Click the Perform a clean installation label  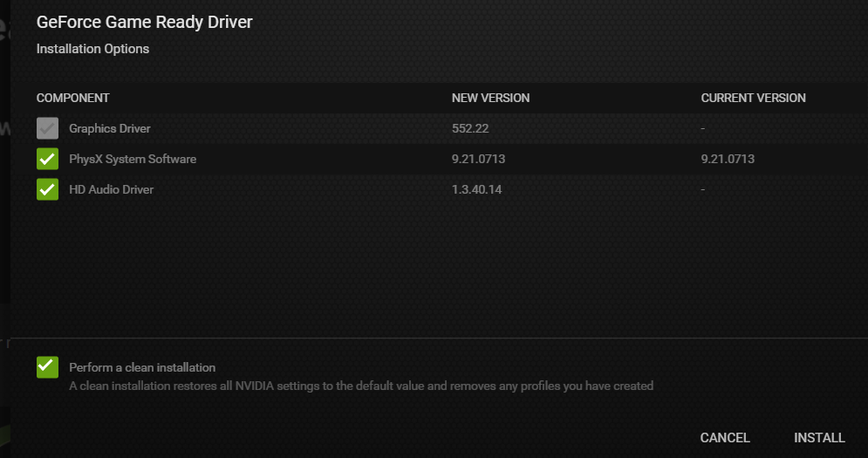point(142,368)
